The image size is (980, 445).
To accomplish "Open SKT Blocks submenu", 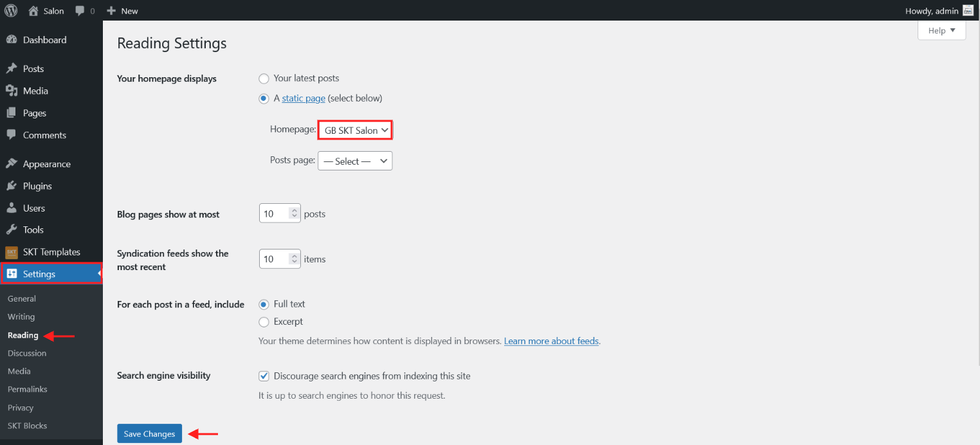I will click(x=27, y=426).
